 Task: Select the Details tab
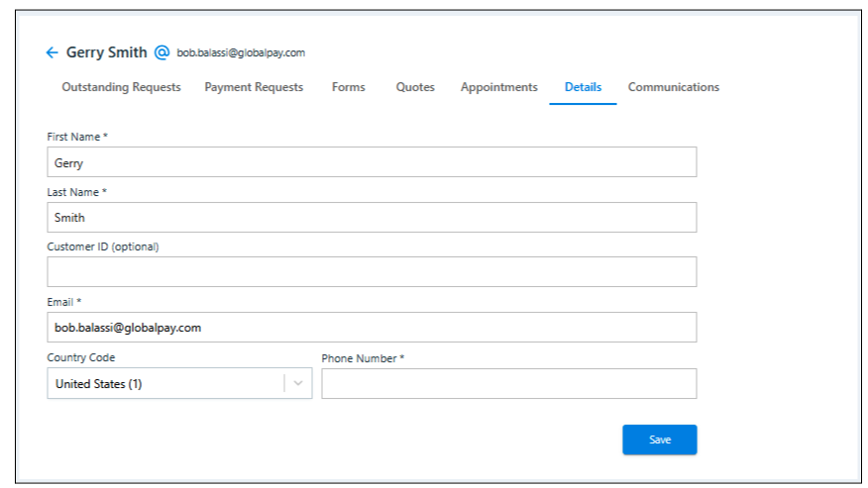coord(583,87)
